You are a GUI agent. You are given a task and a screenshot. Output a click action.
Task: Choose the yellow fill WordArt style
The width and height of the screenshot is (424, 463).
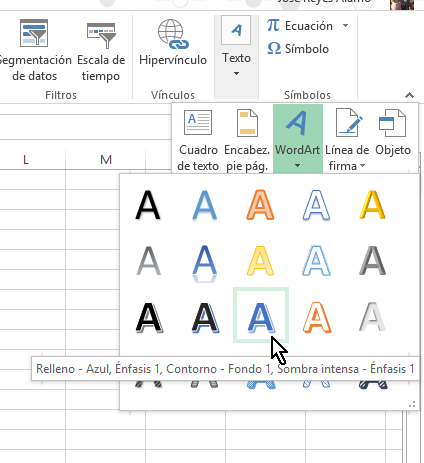260,261
